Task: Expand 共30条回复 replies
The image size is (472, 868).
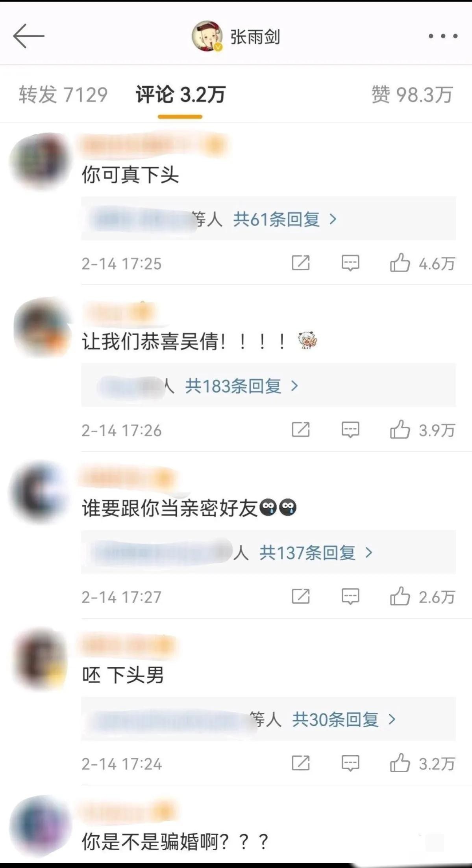Action: (344, 719)
